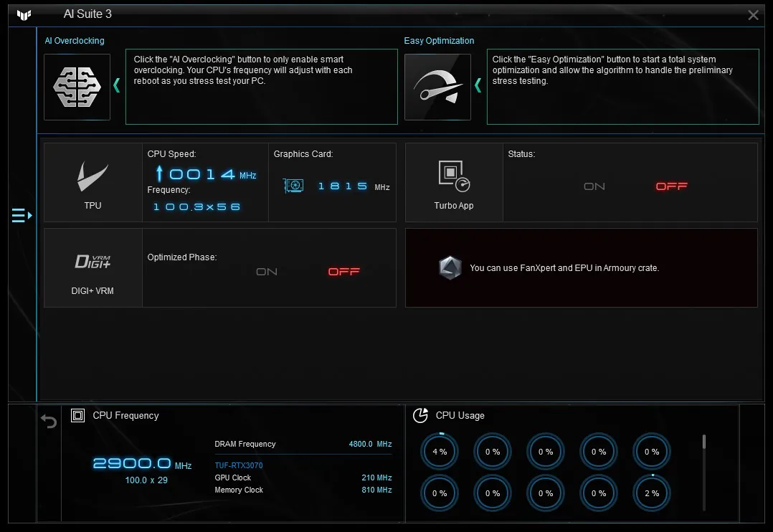Collapse the Easy Optimization description chevron
773x532 pixels.
[478, 85]
